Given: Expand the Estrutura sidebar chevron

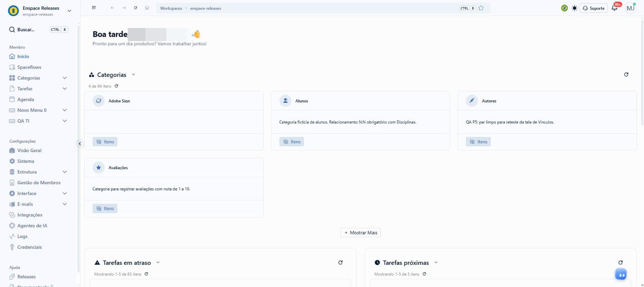Looking at the screenshot, I should click(64, 172).
